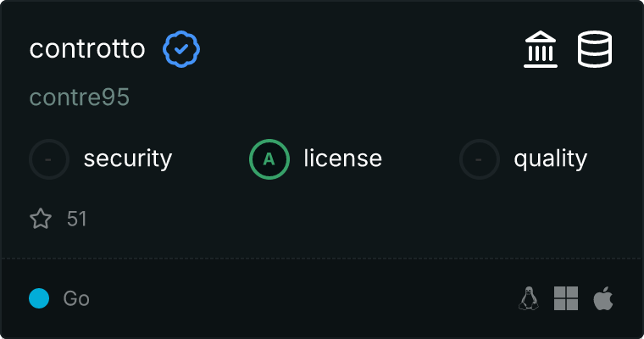Click the blue verified badge beside controtto

tap(181, 49)
